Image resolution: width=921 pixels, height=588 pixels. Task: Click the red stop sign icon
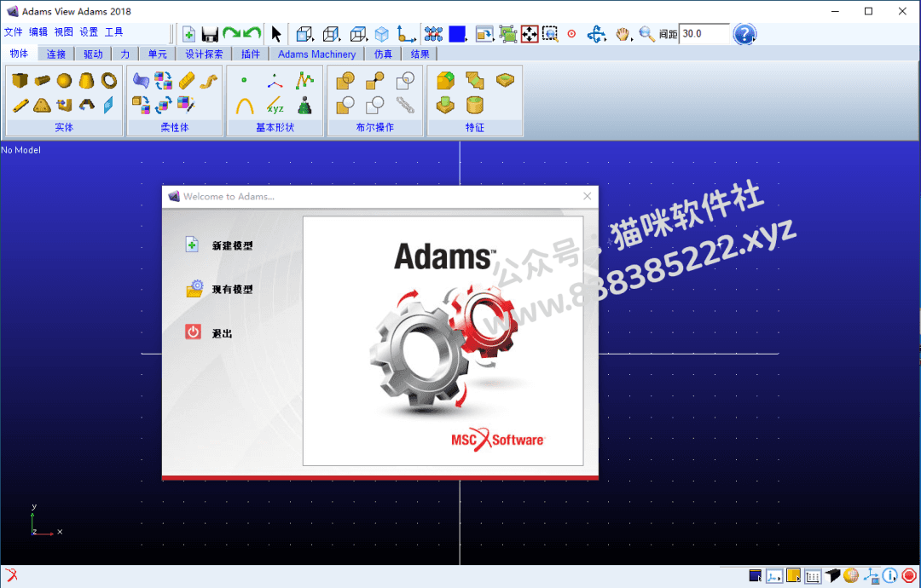(909, 576)
